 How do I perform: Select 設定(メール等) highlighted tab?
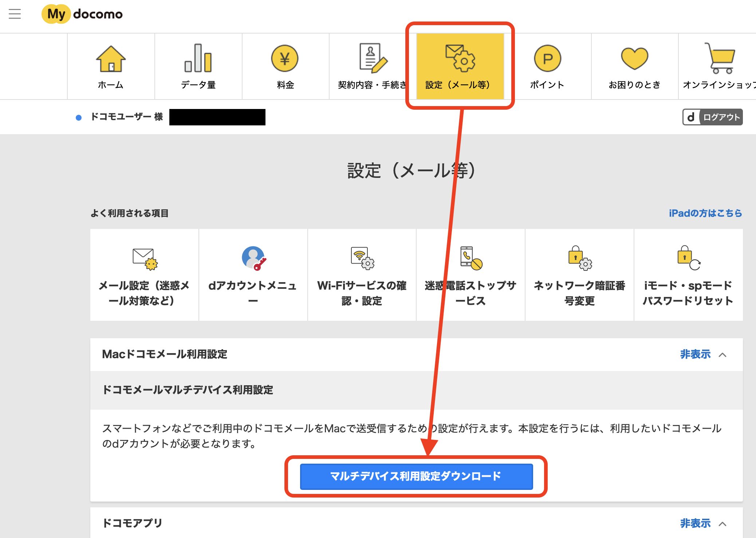(x=460, y=66)
